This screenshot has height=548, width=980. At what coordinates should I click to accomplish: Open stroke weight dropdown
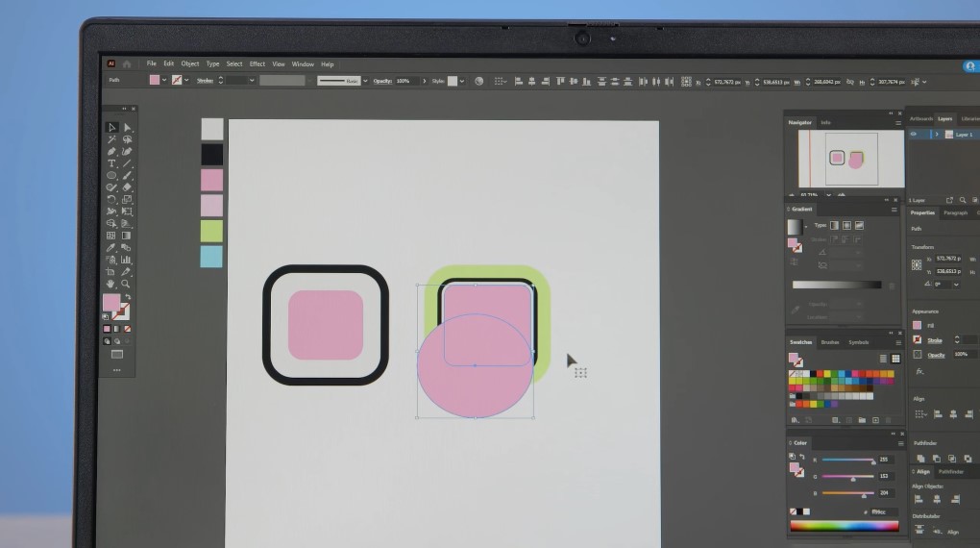pyautogui.click(x=252, y=80)
